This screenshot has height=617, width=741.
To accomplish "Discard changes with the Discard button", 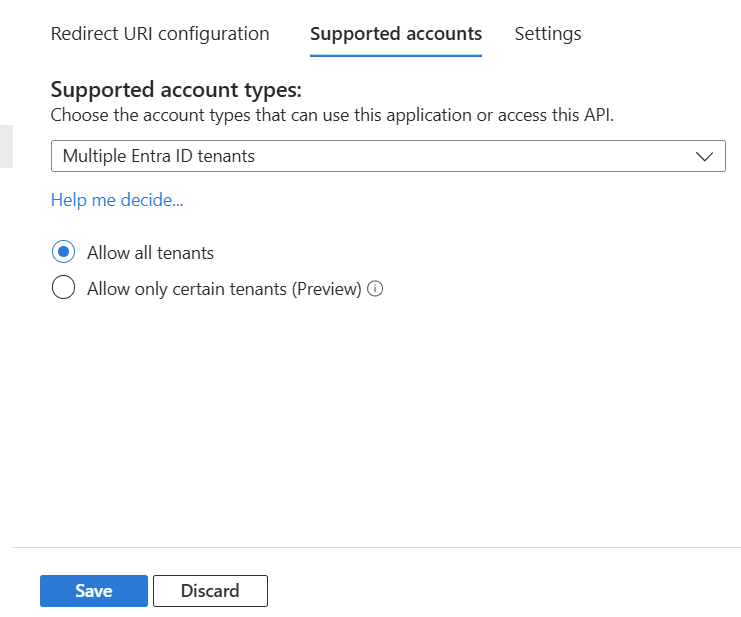I will [210, 591].
